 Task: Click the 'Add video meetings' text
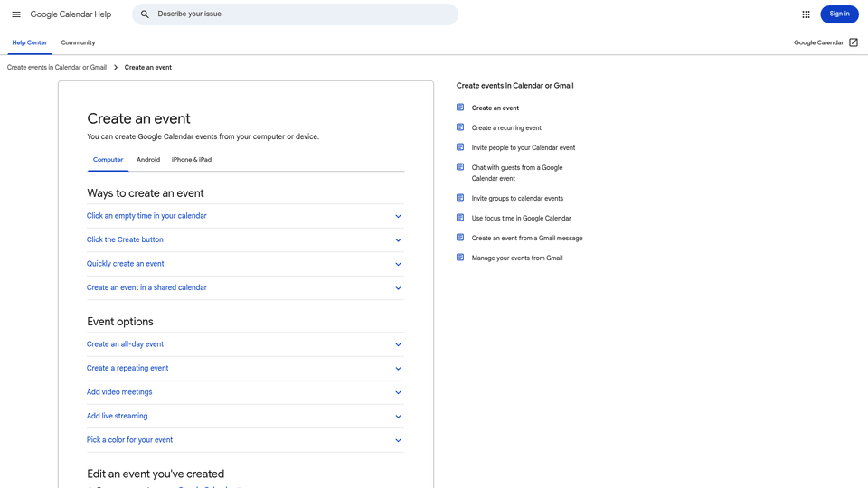119,391
